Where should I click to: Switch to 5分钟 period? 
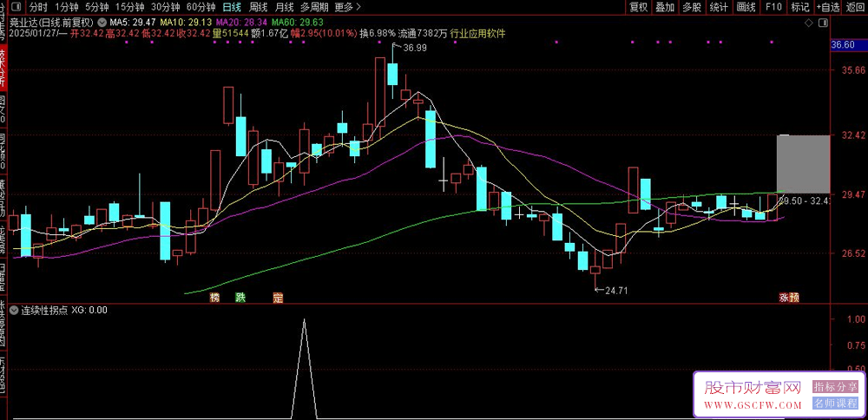tap(99, 7)
